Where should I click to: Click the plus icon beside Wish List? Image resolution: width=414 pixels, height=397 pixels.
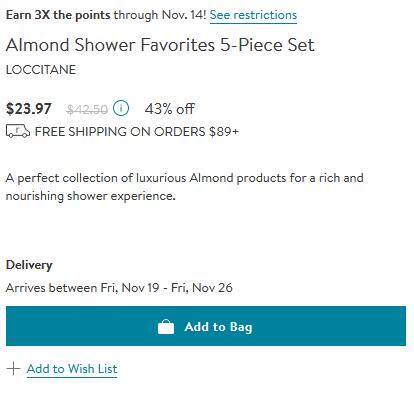click(13, 369)
